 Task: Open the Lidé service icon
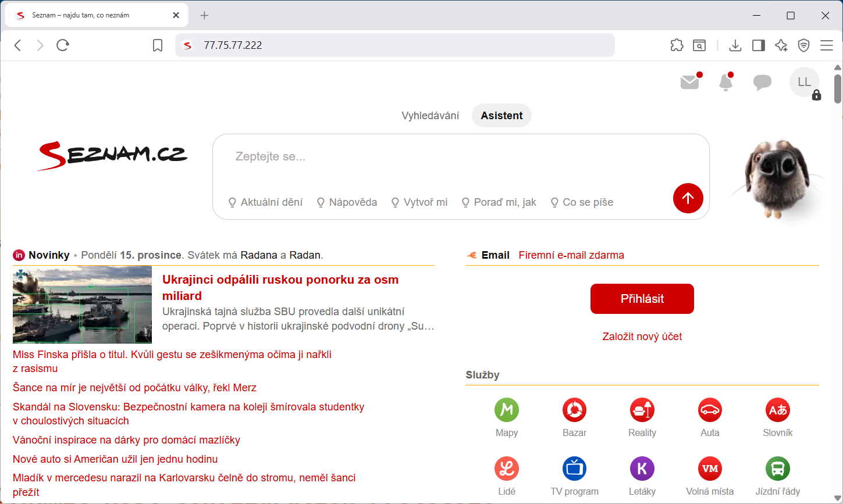tap(507, 468)
